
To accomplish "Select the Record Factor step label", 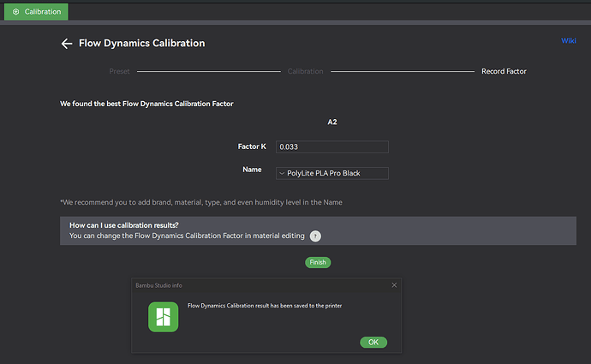I will pyautogui.click(x=504, y=71).
